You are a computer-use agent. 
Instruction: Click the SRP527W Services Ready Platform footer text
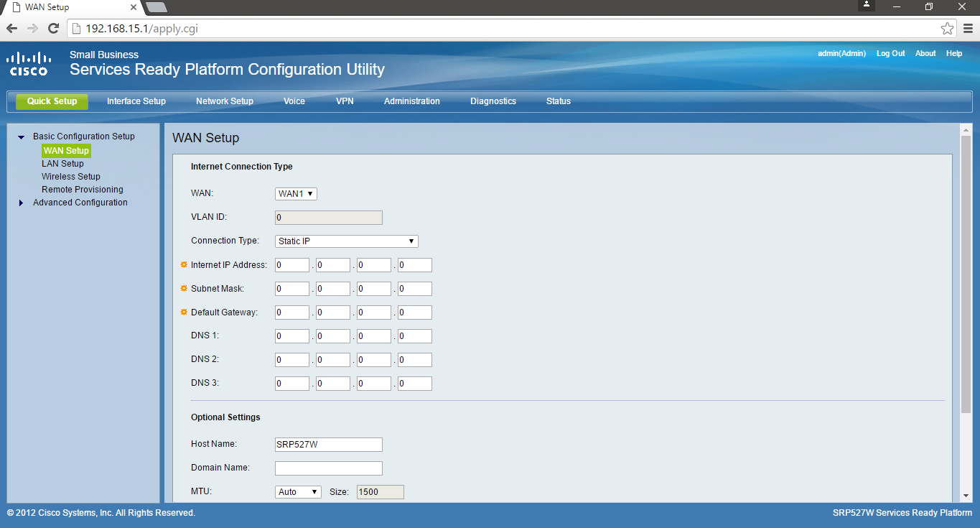(902, 513)
